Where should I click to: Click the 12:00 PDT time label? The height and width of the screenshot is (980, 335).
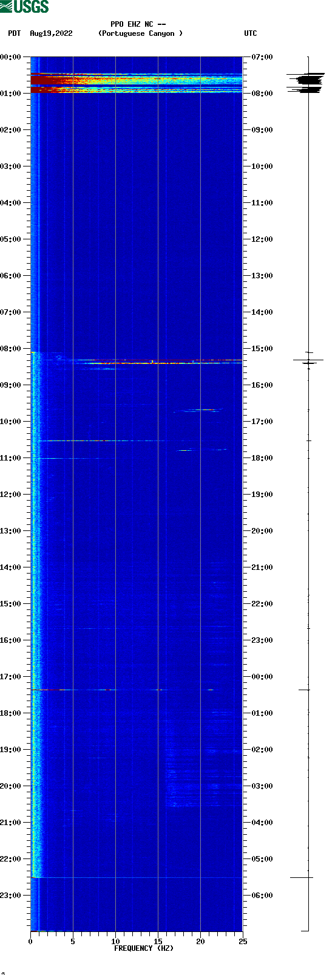click(11, 494)
